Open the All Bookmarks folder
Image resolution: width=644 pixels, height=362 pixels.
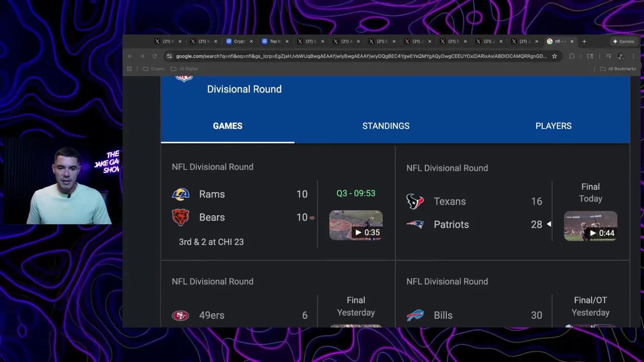point(618,69)
